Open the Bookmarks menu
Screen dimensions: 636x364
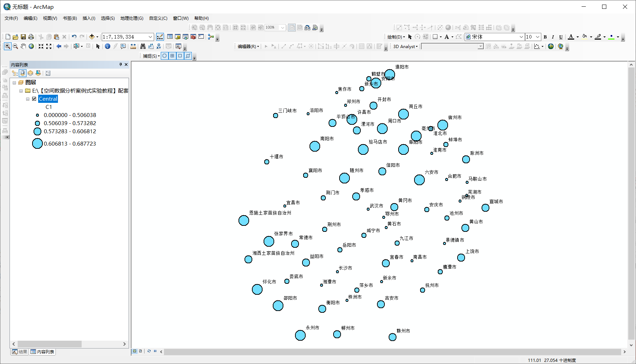point(70,18)
